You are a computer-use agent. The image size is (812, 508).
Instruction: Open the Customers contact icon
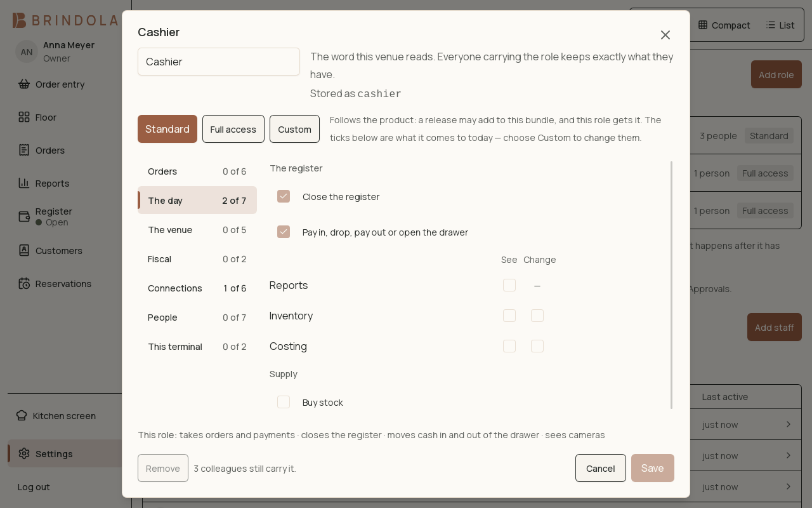pyautogui.click(x=24, y=250)
